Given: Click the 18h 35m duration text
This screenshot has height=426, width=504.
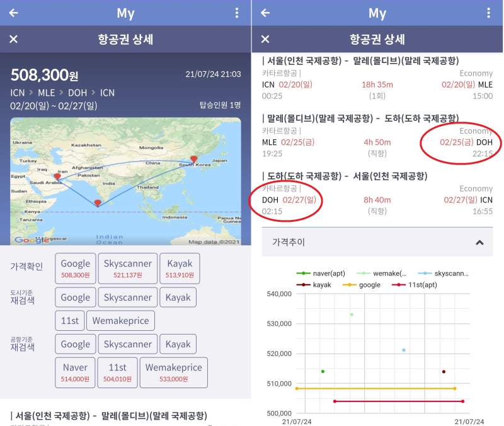Looking at the screenshot, I should point(377,84).
